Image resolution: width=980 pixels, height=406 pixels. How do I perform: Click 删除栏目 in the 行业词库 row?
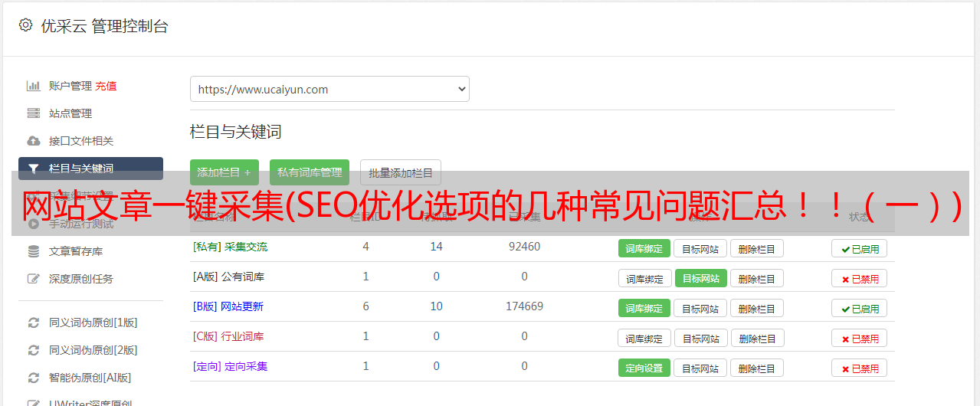pyautogui.click(x=756, y=338)
